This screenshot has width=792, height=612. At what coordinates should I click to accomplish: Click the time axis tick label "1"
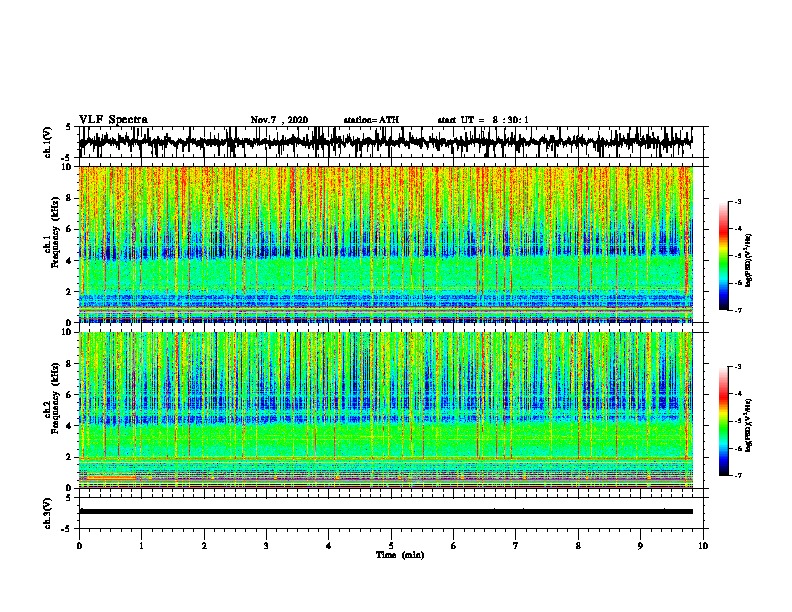point(141,546)
